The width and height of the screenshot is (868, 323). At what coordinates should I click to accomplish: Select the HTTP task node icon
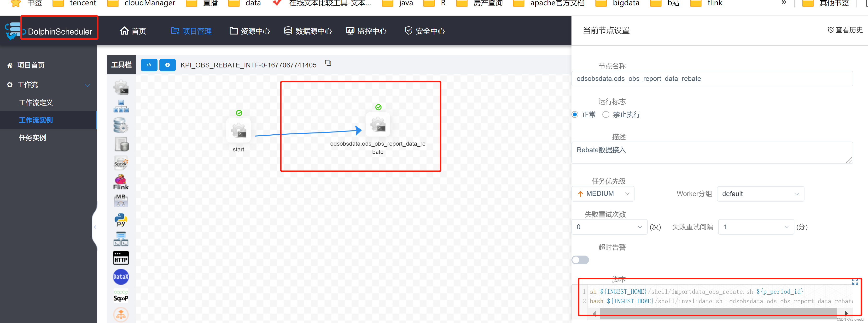coord(121,258)
